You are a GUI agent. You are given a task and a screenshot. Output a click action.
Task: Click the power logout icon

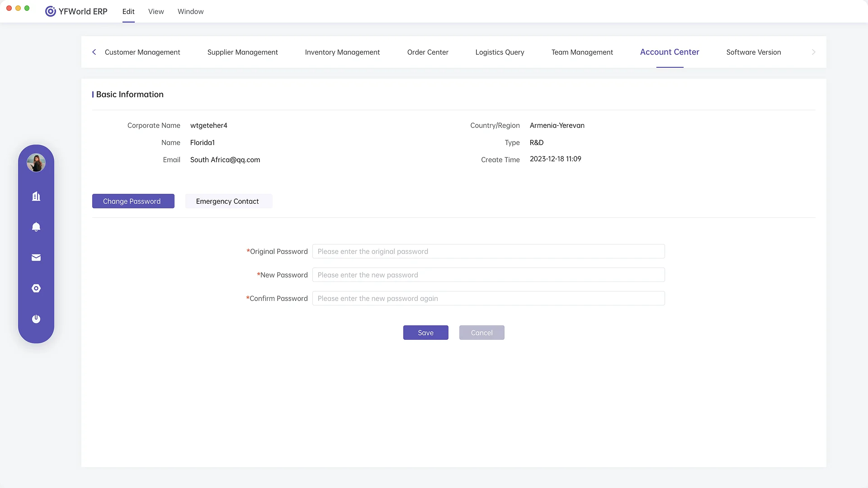tap(36, 319)
